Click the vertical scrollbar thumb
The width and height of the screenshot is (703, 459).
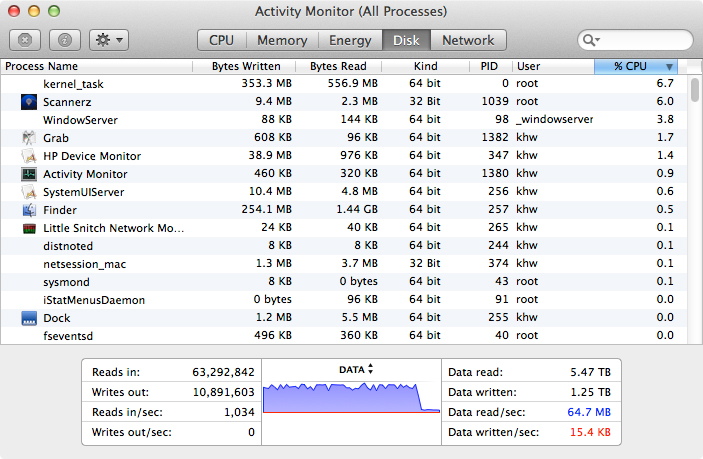point(694,90)
